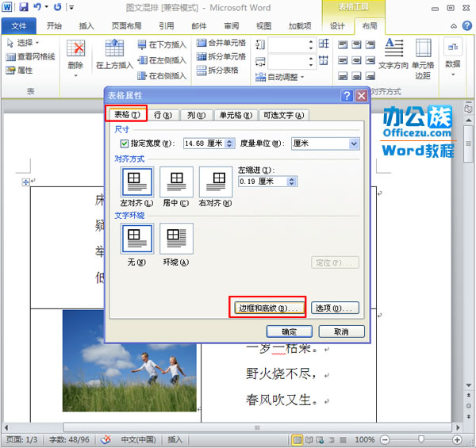Click the Save icon in quick access toolbar
Screen dimensions: 476x448
(24, 7)
